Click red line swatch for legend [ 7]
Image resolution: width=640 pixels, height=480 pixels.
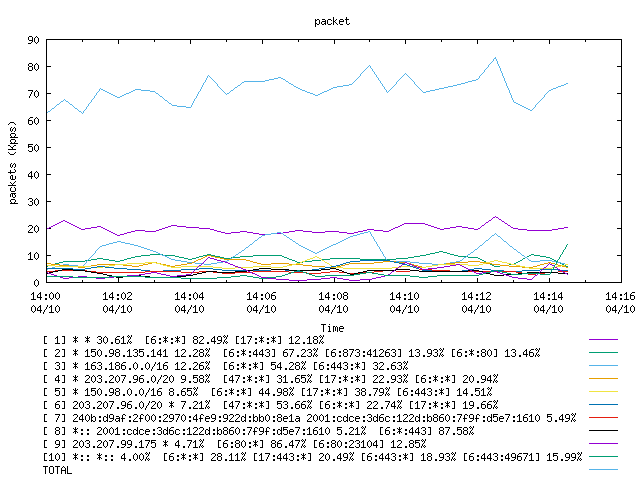pyautogui.click(x=603, y=418)
